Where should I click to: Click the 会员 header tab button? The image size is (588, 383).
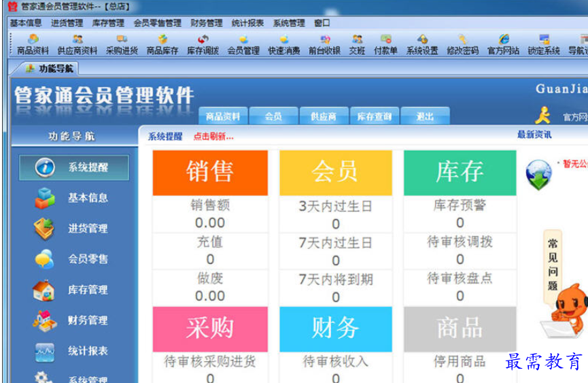273,116
